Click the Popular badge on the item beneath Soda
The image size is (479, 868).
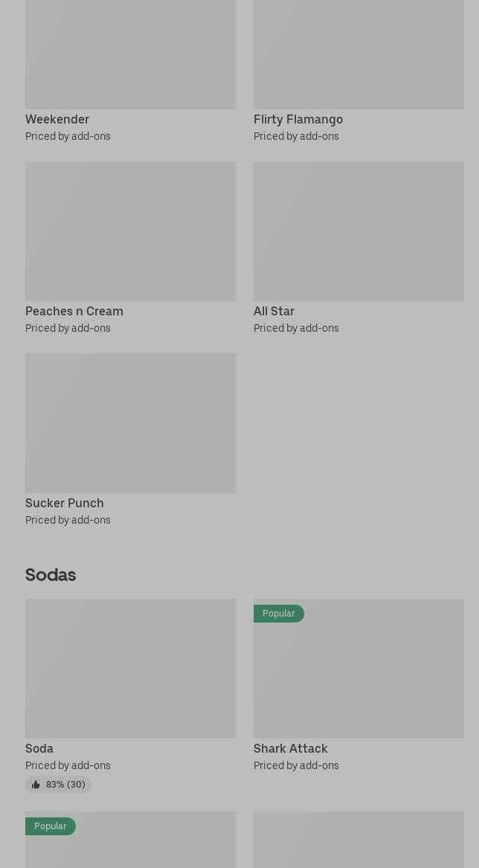click(x=50, y=826)
